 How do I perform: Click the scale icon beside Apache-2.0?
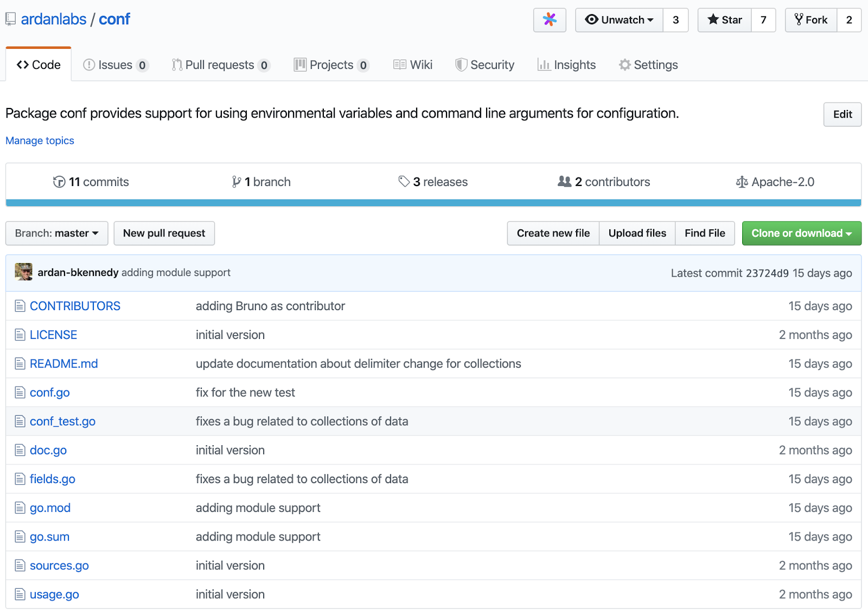click(x=742, y=182)
